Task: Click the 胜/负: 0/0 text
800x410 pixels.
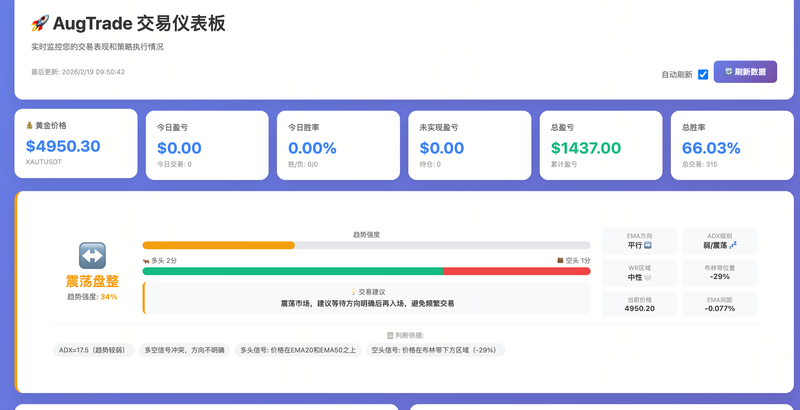Action: point(303,164)
